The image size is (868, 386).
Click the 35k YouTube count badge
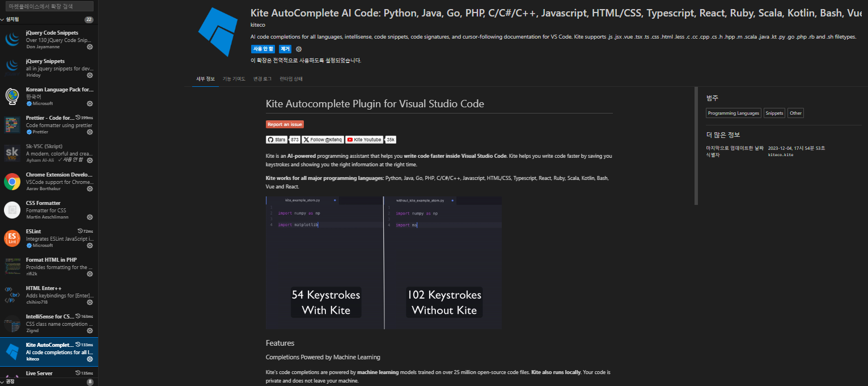[x=391, y=140]
